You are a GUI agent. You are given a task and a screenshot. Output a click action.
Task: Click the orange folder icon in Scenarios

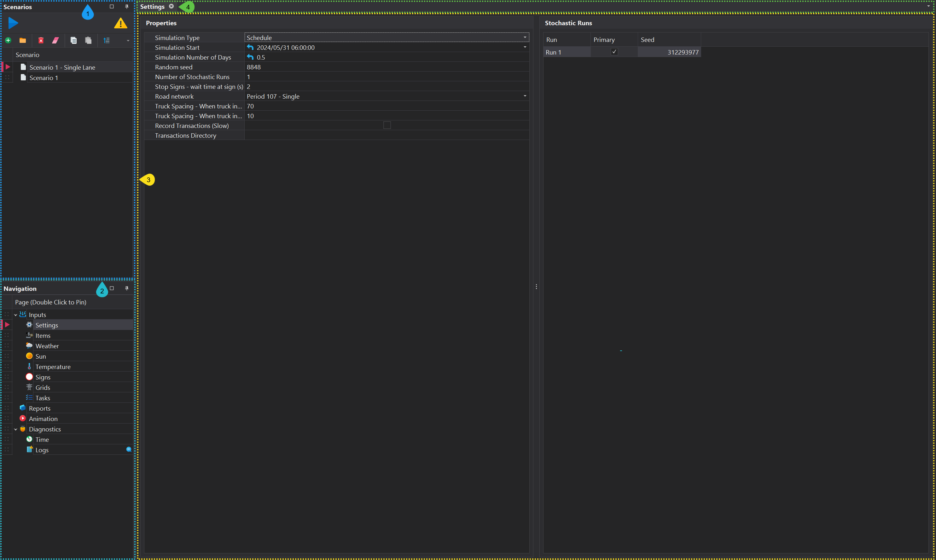(x=23, y=40)
